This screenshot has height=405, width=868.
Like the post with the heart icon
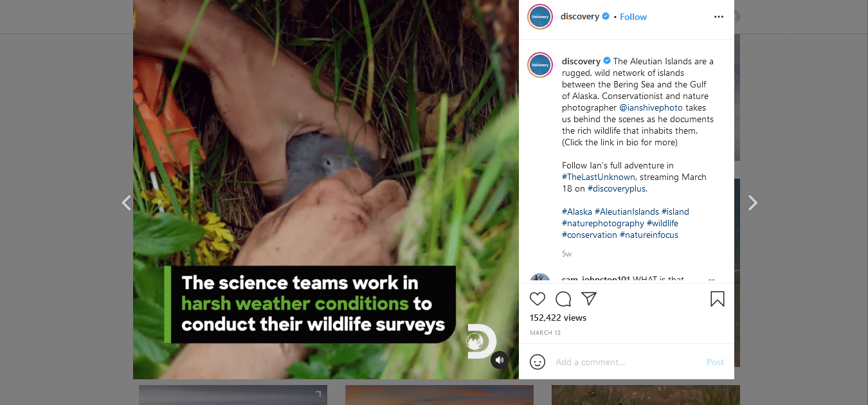pos(538,299)
